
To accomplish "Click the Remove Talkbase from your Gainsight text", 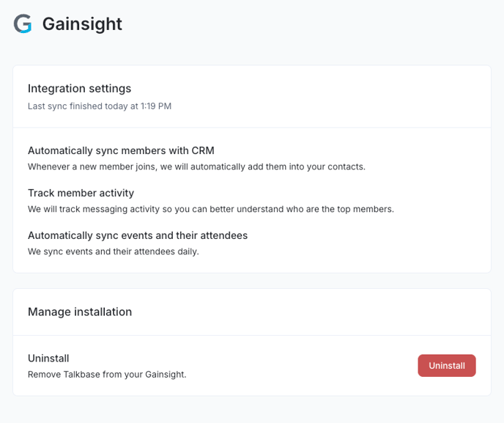I will tap(107, 375).
